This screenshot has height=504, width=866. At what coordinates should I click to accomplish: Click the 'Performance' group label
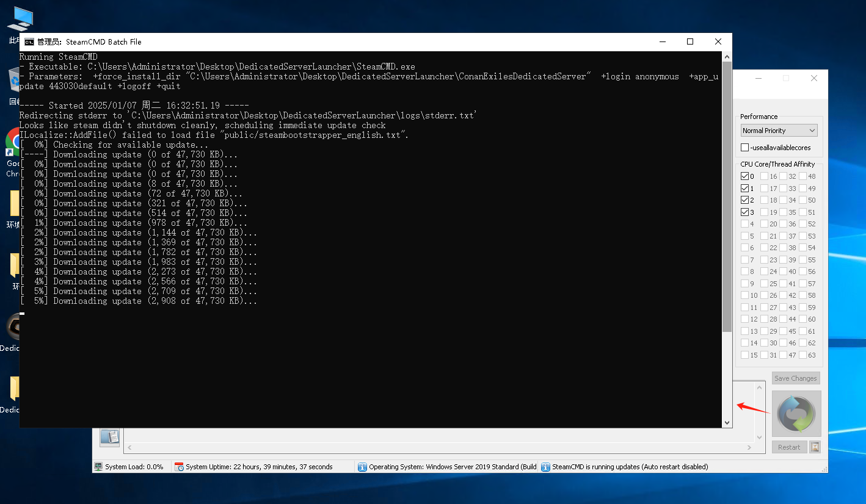click(x=759, y=117)
